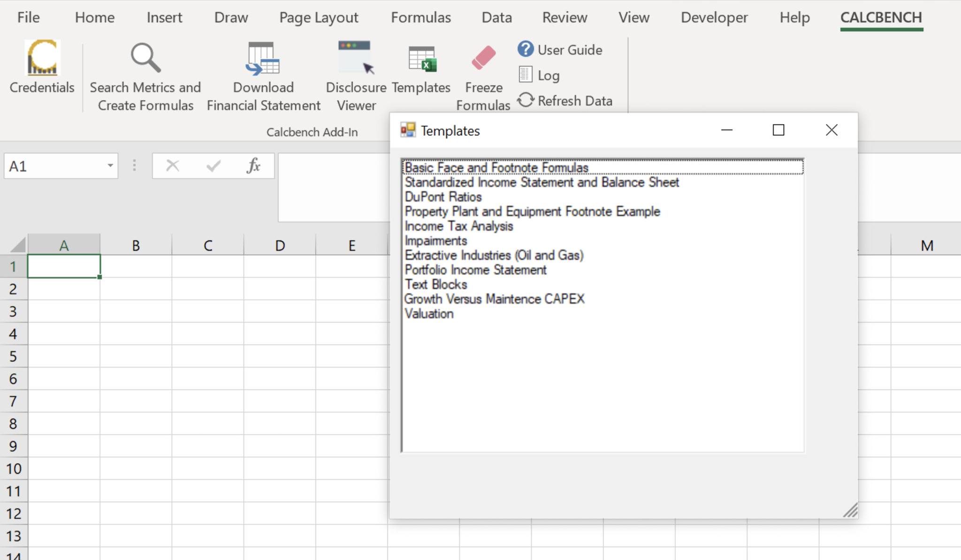Screen dimensions: 961x560
Task: Open the Page Layout tab
Action: tap(319, 17)
